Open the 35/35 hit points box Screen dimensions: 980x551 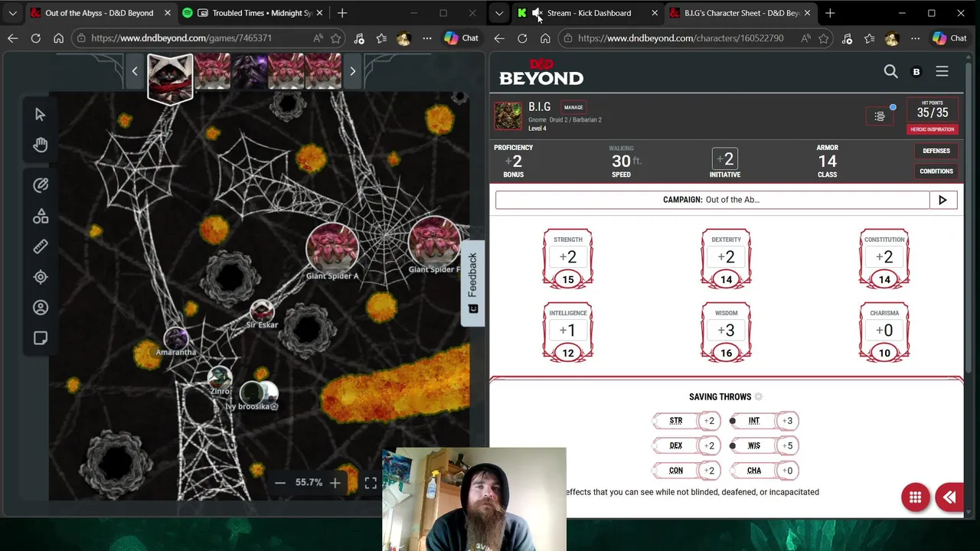pyautogui.click(x=932, y=109)
